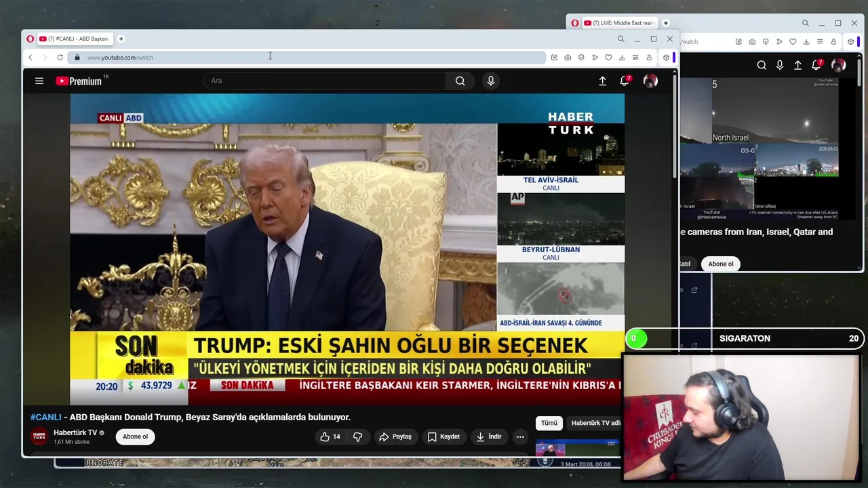Screen dimensions: 868x488
Task: Click the Kaydet save button
Action: tap(443, 436)
